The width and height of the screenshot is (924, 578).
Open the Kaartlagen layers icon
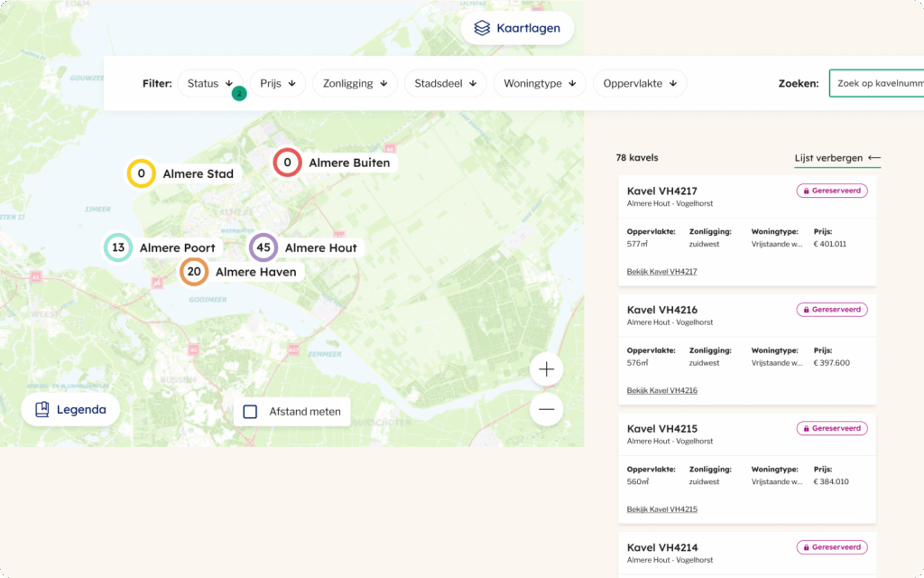(x=482, y=27)
